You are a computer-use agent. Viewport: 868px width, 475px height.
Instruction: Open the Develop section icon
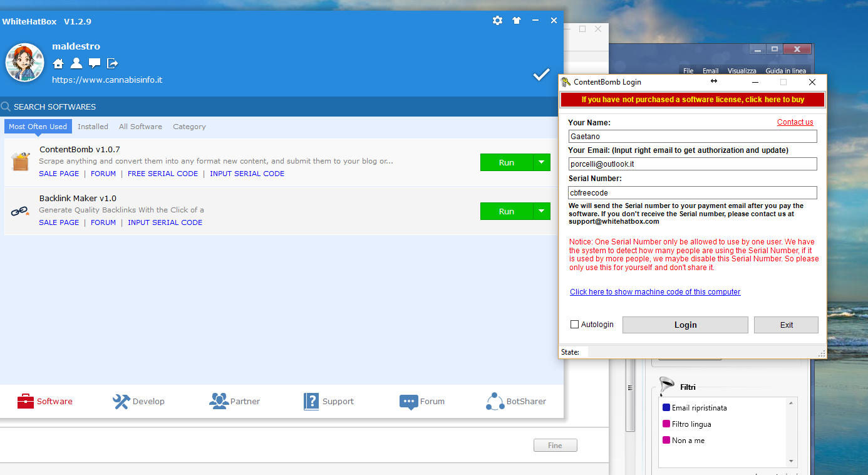(x=121, y=401)
